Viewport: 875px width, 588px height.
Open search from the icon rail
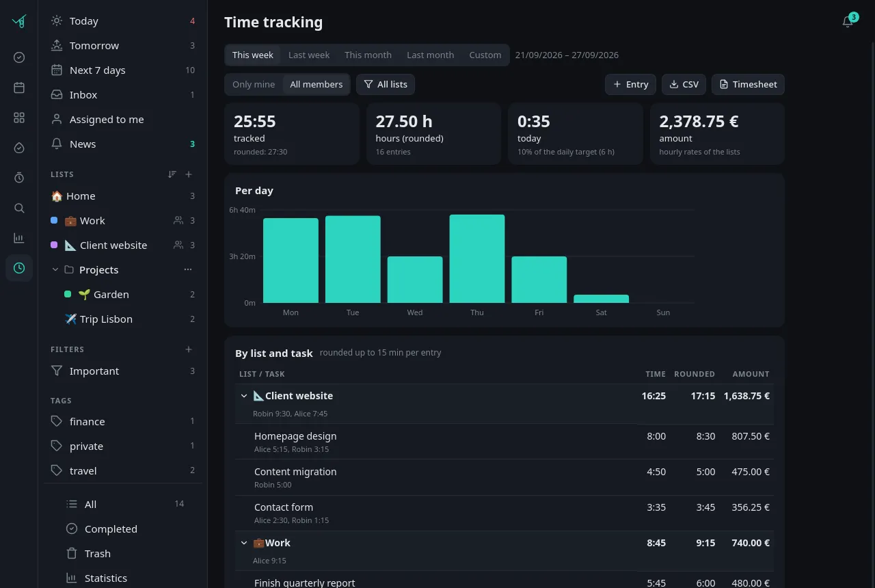19,208
